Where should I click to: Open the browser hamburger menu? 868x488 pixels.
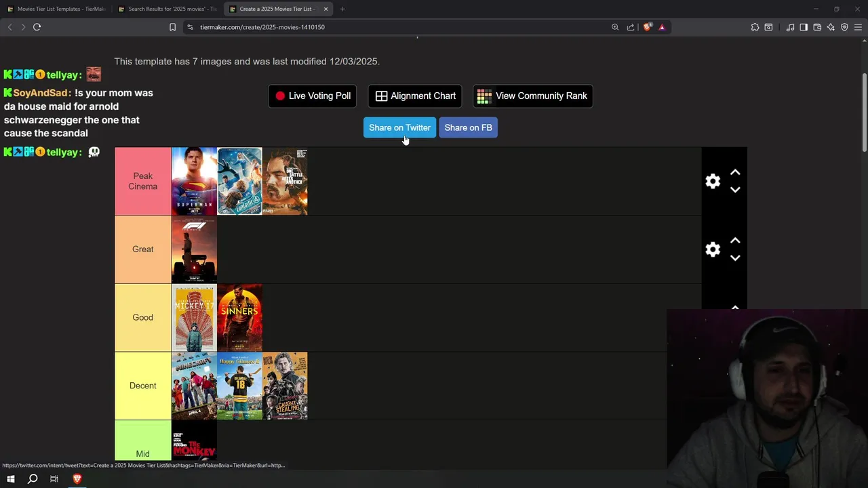click(x=858, y=27)
